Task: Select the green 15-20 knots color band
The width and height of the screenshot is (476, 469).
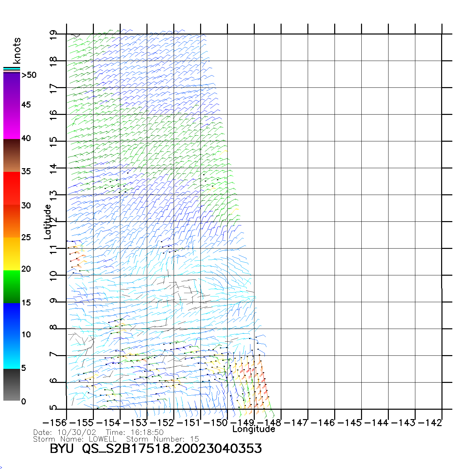Action: point(12,286)
